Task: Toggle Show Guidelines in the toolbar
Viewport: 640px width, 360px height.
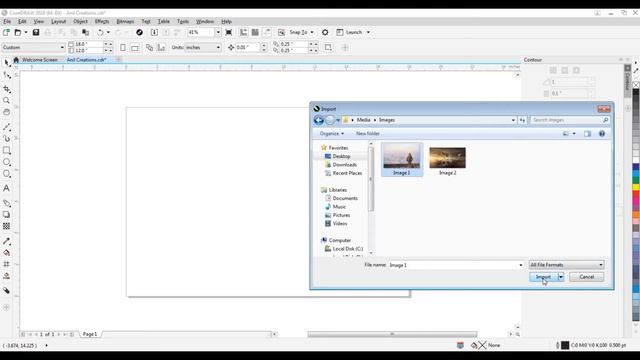Action: point(267,32)
